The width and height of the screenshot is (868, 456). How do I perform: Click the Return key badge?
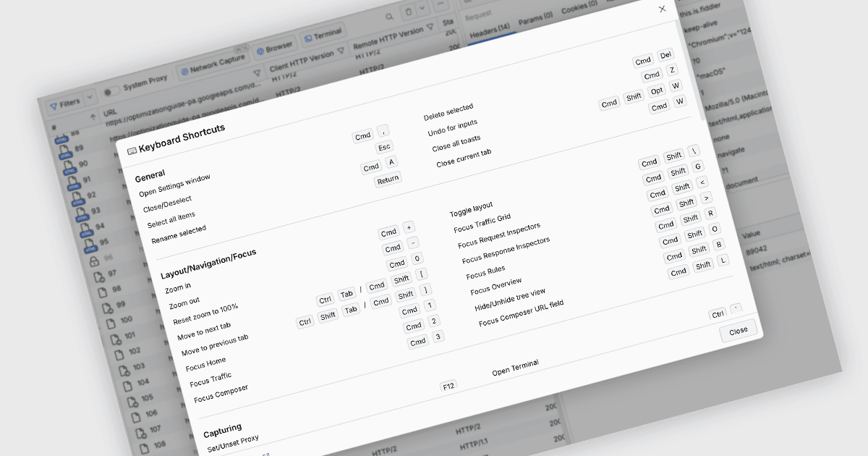(388, 178)
